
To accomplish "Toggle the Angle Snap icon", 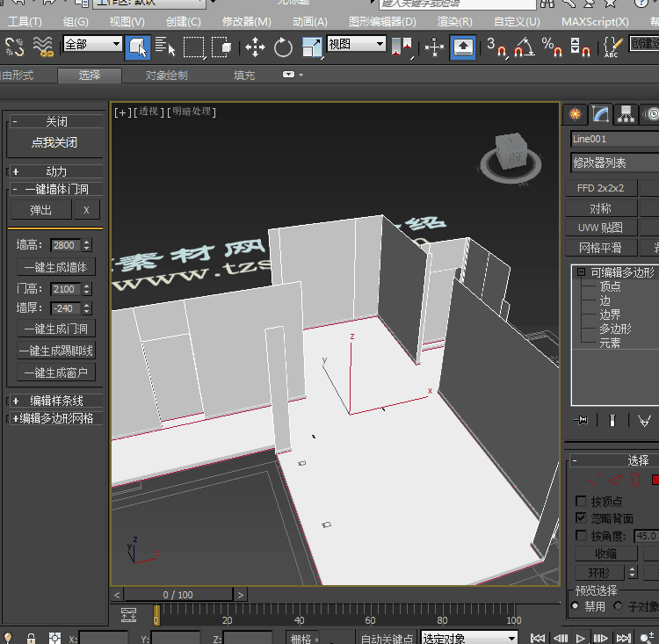I will coord(525,47).
